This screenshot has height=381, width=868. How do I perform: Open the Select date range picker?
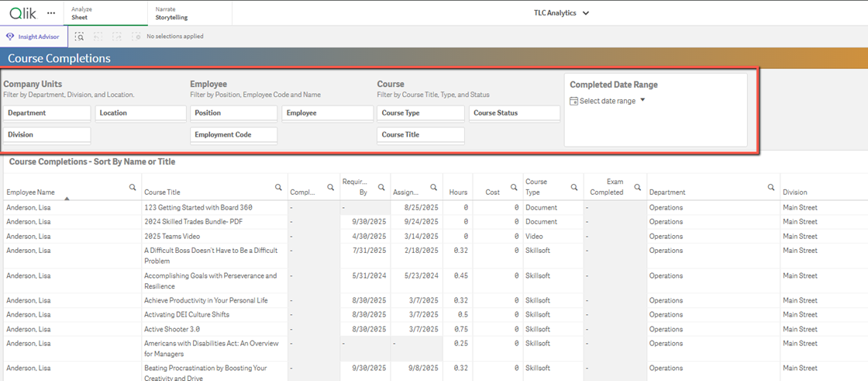click(x=608, y=101)
